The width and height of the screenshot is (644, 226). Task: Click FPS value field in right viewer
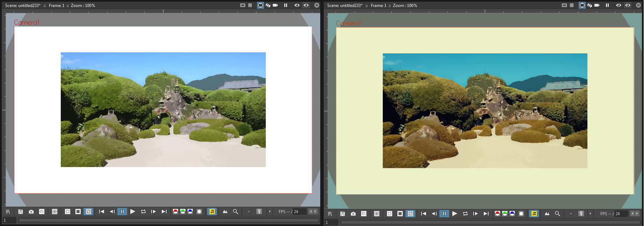621,214
